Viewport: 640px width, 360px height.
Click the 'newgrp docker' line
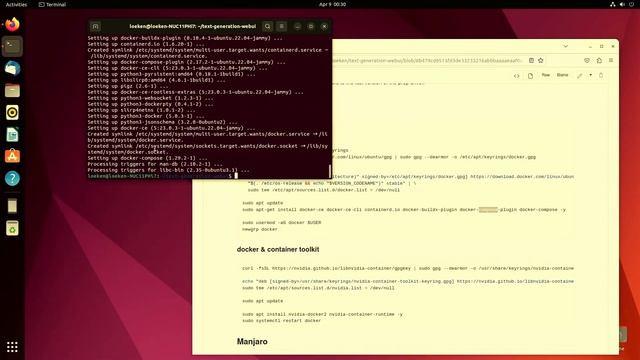[x=260, y=229]
